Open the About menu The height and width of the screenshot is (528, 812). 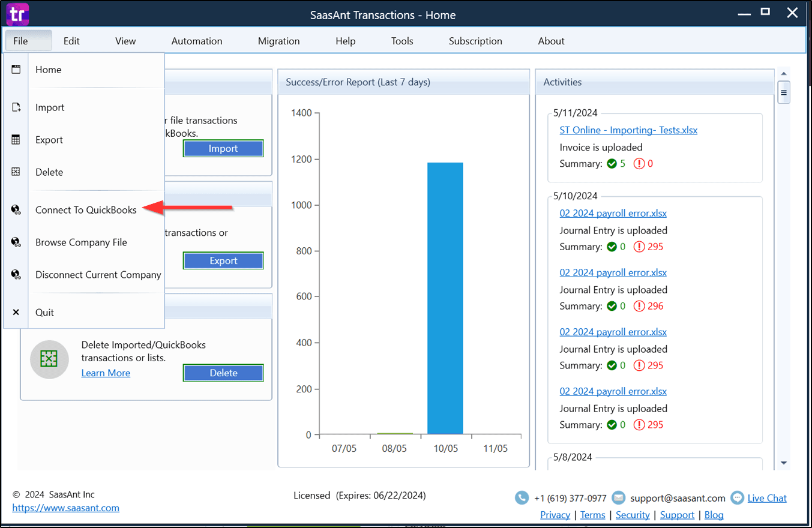tap(551, 41)
